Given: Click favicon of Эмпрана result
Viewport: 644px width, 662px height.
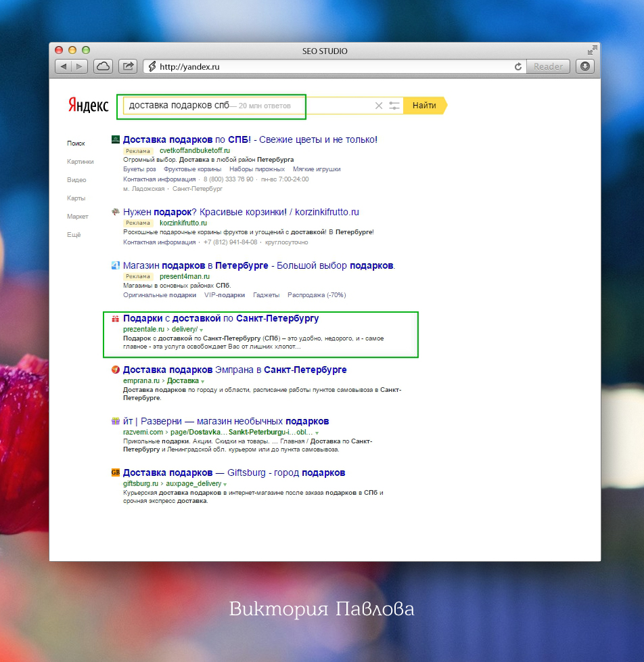Looking at the screenshot, I should pos(115,370).
